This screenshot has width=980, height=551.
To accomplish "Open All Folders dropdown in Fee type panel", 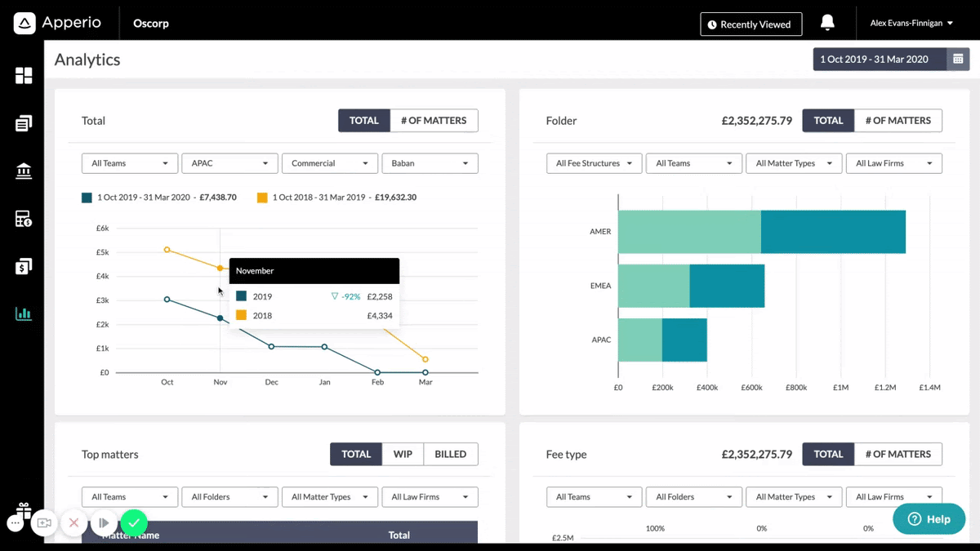I will 694,497.
